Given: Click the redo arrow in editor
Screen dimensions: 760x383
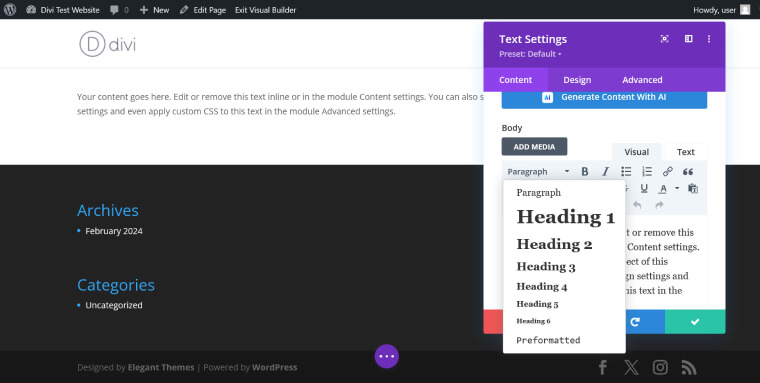Looking at the screenshot, I should coord(659,205).
